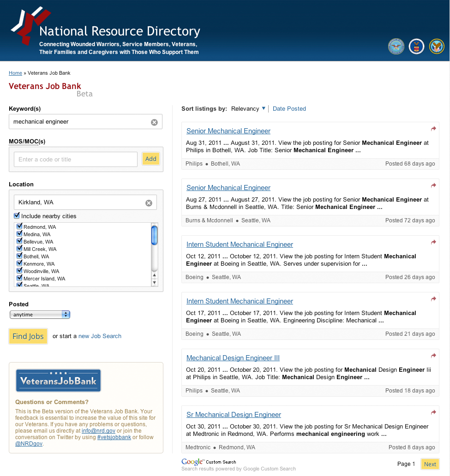Click the 'Veterans Job Bank' page heading
450x476 pixels.
point(45,86)
